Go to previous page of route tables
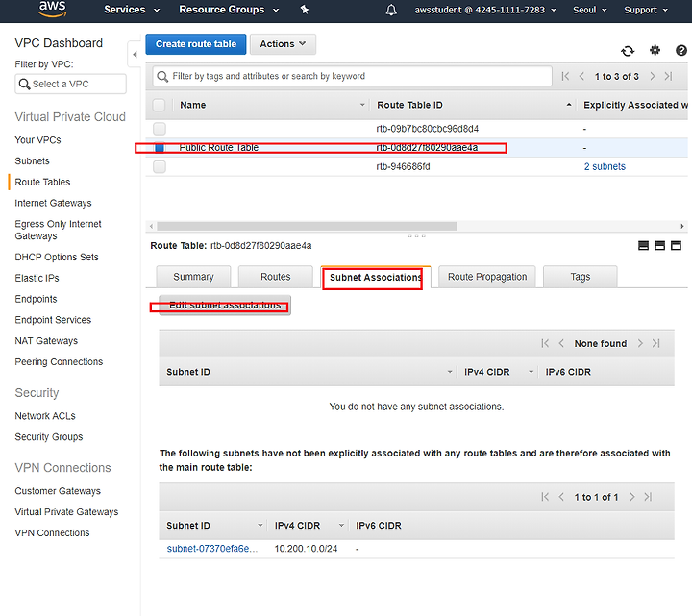Viewport: 692px width, 616px height. coord(581,76)
